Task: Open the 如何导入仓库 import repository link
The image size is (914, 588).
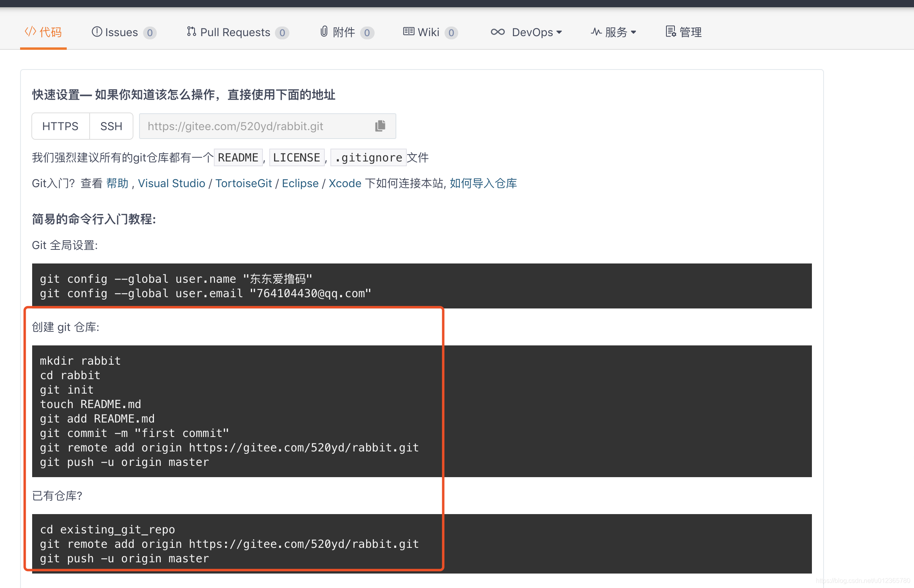Action: coord(483,183)
